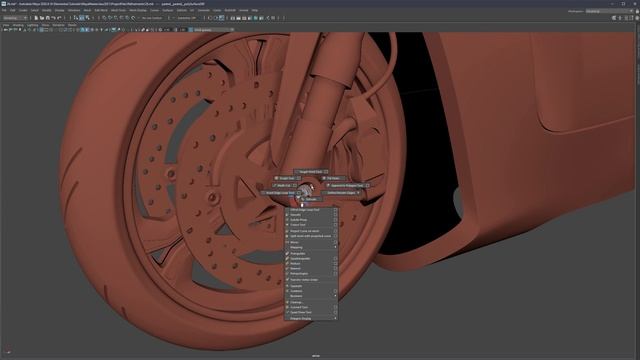640x360 pixels.
Task: Choose Insert Edge Loop Tool
Action: coord(281,193)
